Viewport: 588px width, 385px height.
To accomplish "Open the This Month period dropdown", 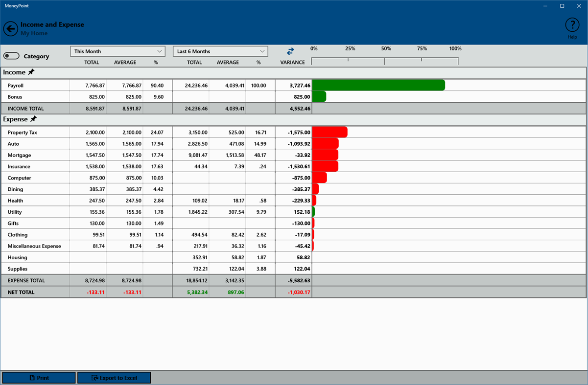I will 118,51.
